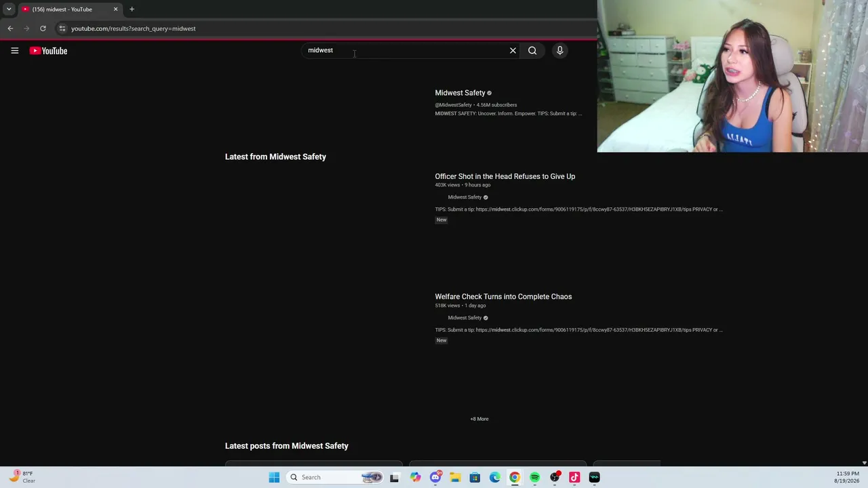Open File Explorer from taskbar
The width and height of the screenshot is (868, 488).
(x=455, y=477)
